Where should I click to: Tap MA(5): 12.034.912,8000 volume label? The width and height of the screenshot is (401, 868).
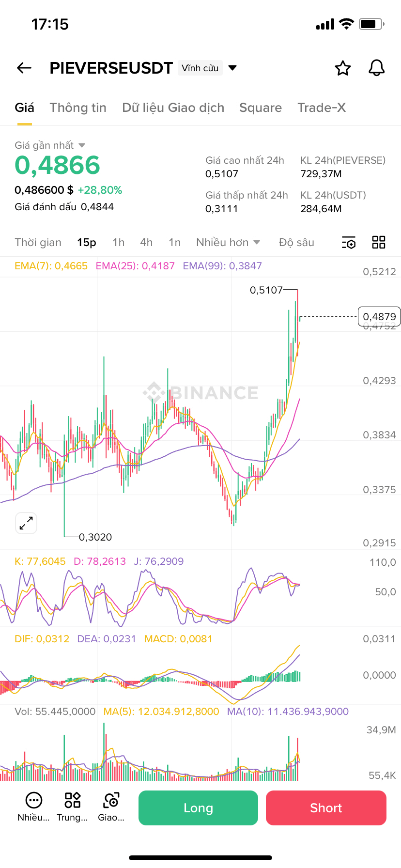click(161, 712)
